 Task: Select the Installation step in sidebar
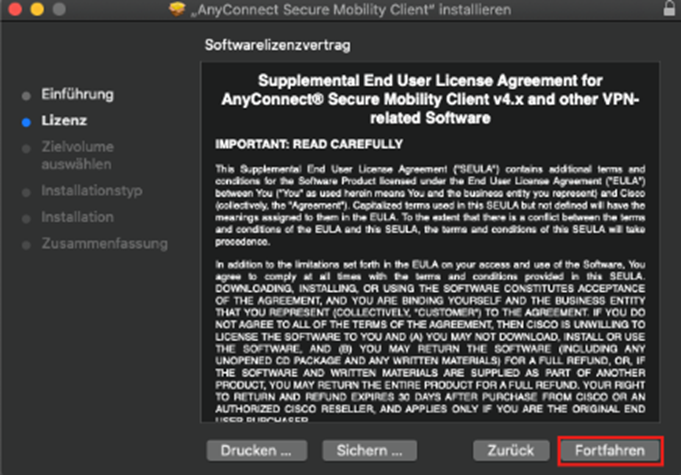coord(77,217)
